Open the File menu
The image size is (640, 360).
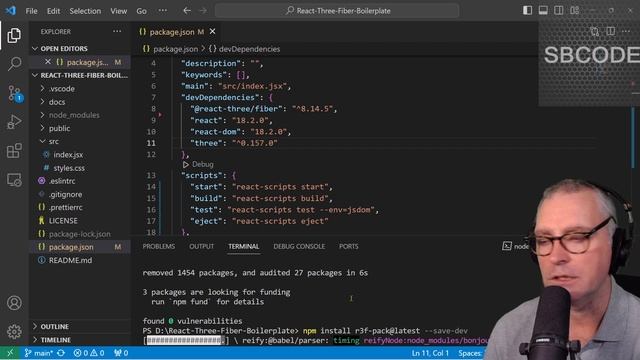31,11
